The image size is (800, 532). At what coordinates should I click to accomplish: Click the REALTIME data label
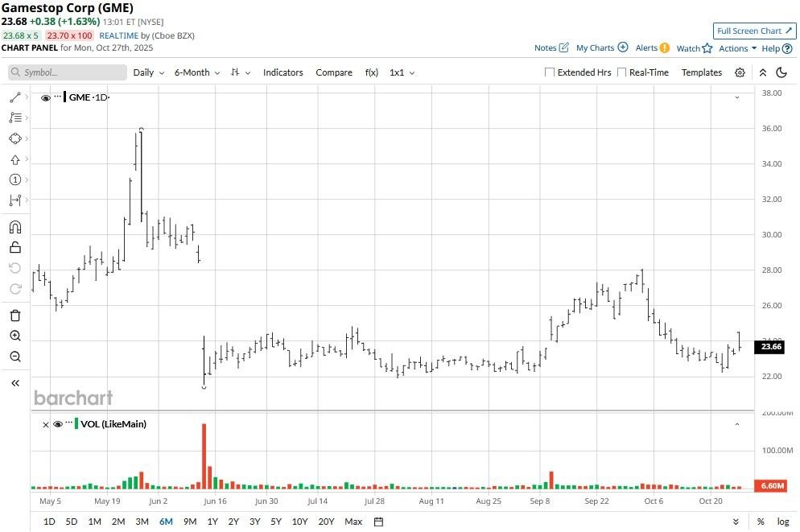119,35
